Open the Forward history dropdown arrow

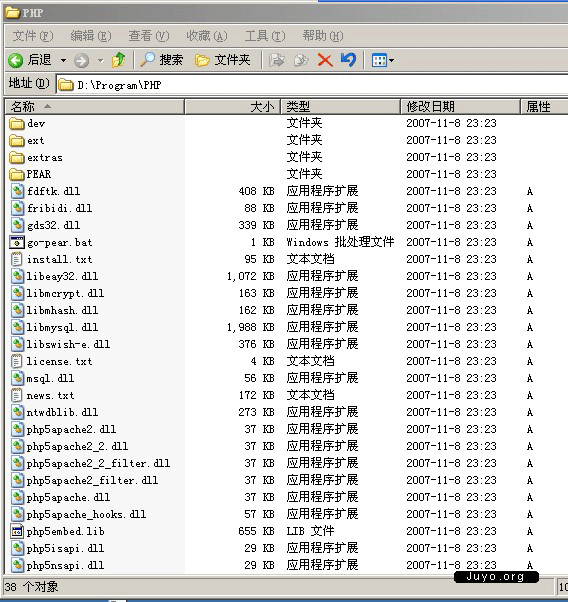[x=101, y=60]
